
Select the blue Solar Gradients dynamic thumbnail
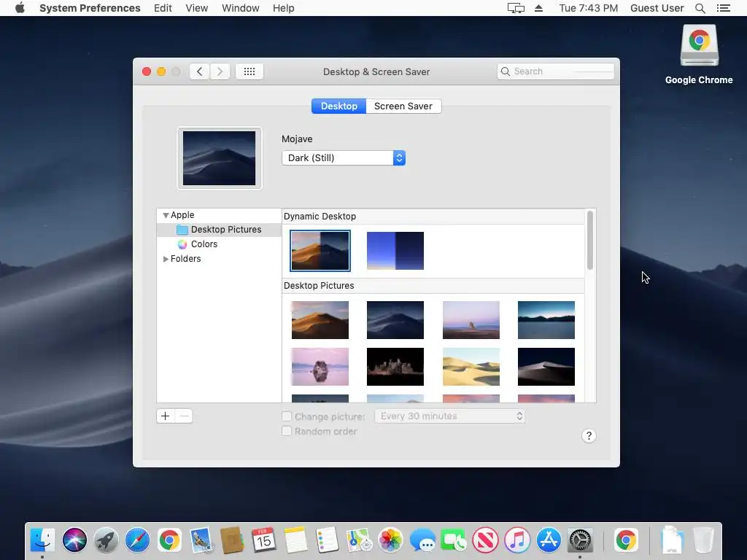[395, 251]
